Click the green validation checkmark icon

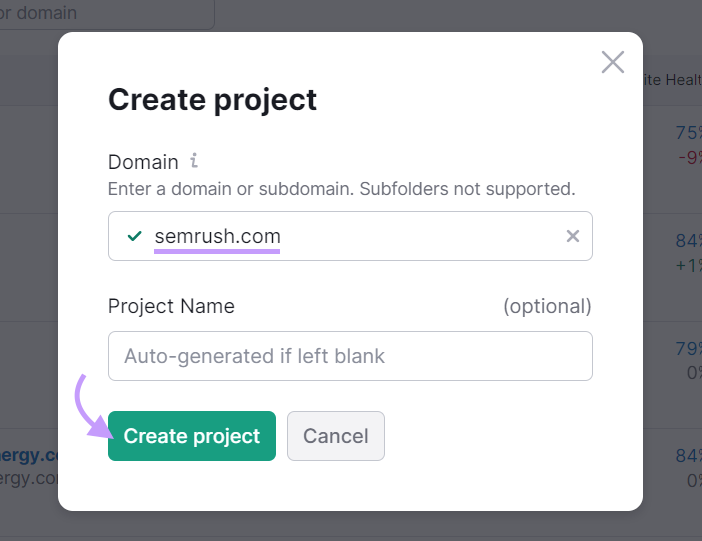[x=134, y=236]
